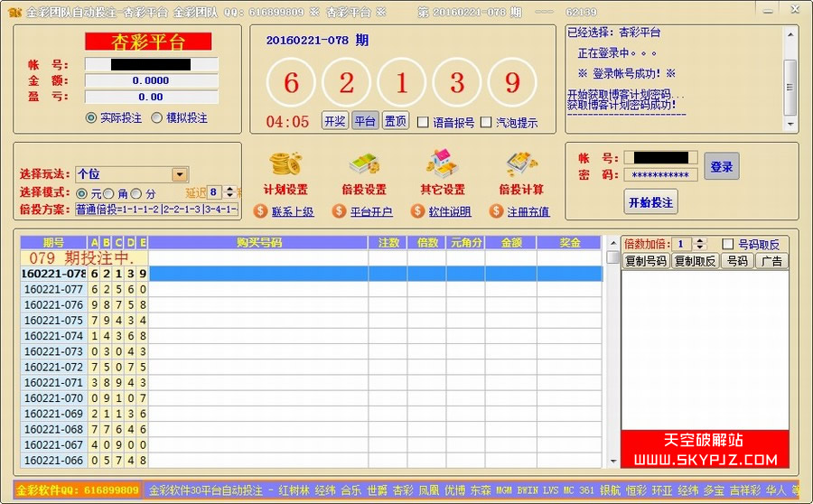The height and width of the screenshot is (504, 813).
Task: Click the 购买号码 column header
Action: (258, 242)
